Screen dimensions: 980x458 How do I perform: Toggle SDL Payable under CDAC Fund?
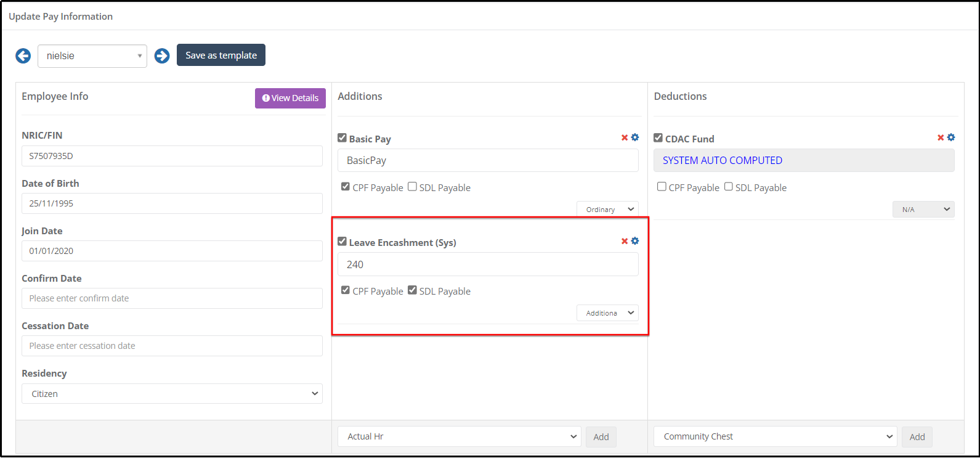(x=728, y=186)
